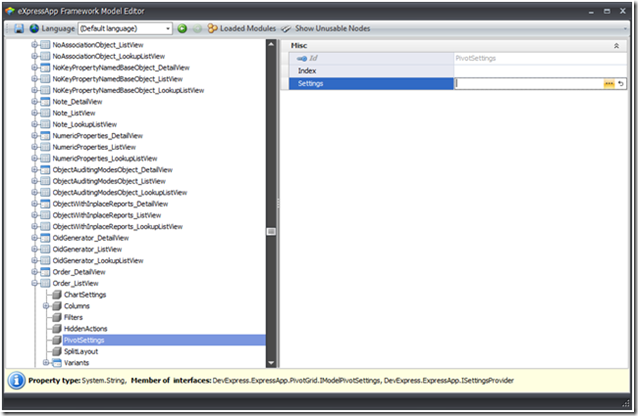Toggle Show Unusable Nodes
This screenshot has height=416, width=638.
[x=326, y=28]
